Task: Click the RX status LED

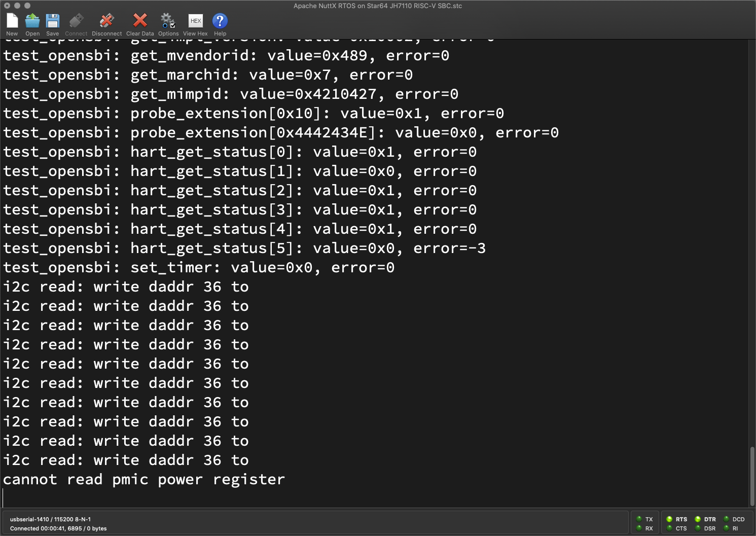Action: 639,528
